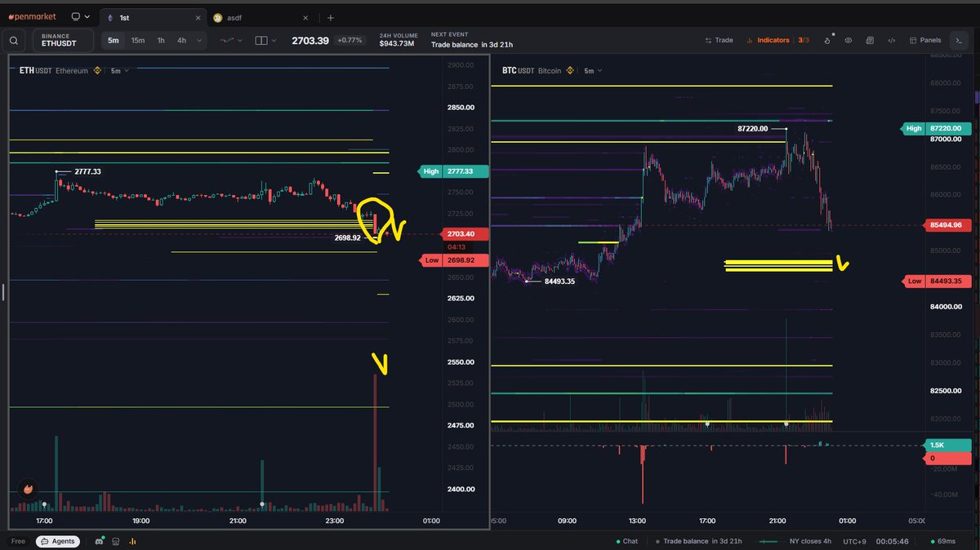Select the 4h timeframe
Screen dimensions: 980x550
tap(181, 40)
